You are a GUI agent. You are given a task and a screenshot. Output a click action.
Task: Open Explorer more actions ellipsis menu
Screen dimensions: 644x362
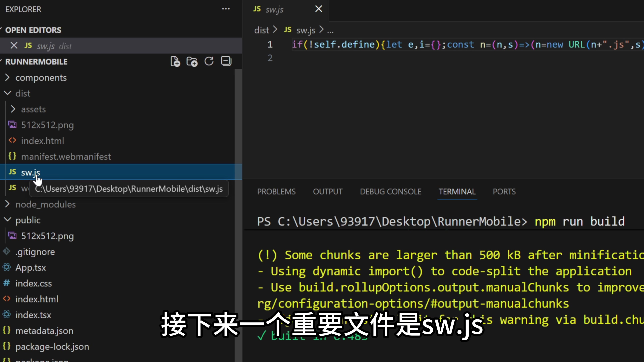[x=226, y=9]
